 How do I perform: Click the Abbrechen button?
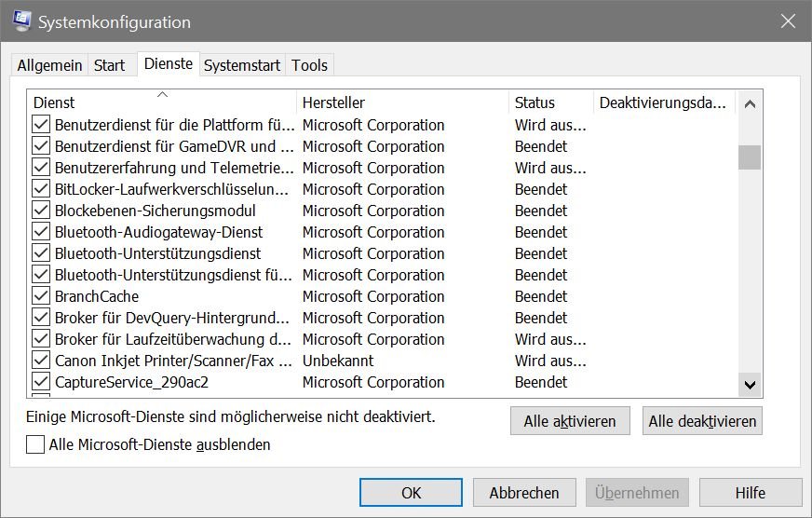click(x=524, y=492)
